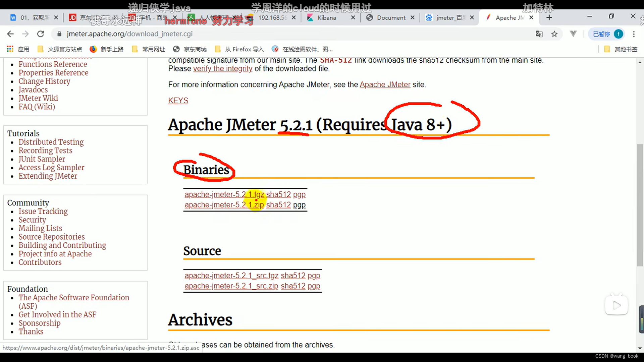Select the jmeter tab in browser
644x362 pixels.
pos(508,18)
